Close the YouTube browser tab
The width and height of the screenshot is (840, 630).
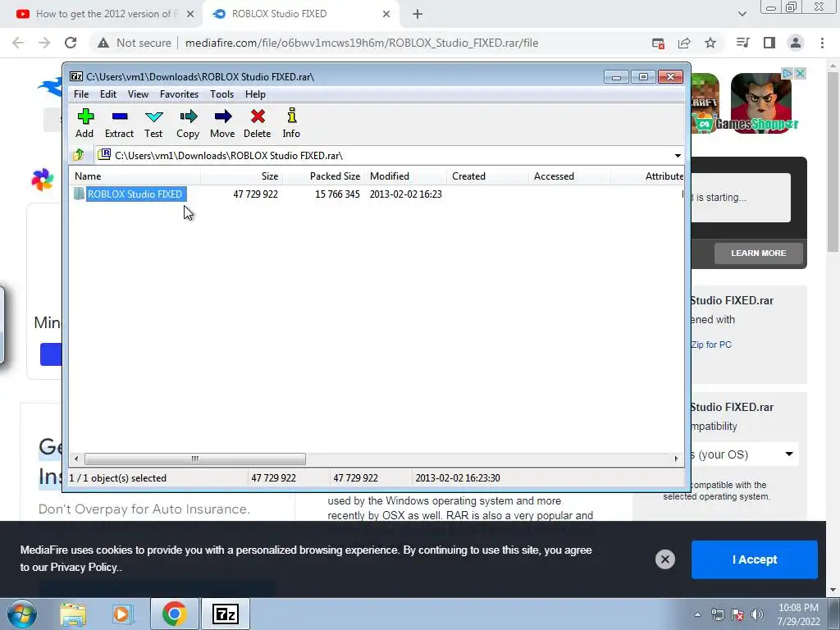coord(190,14)
